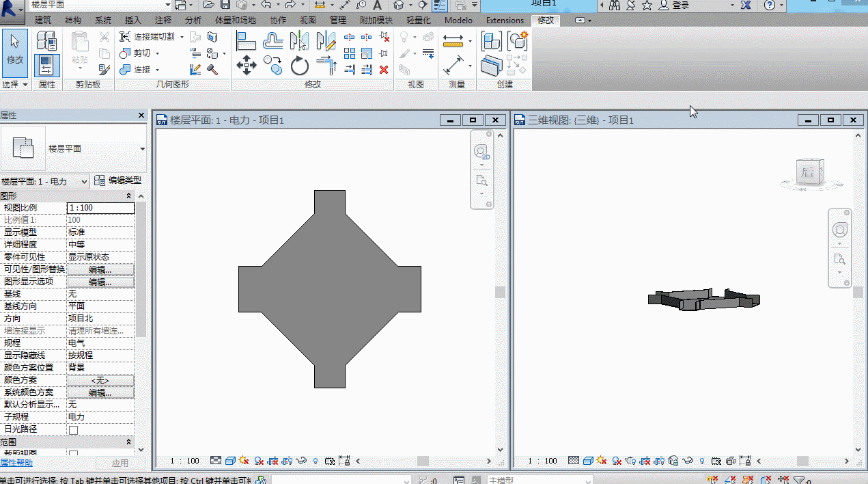Click the red Delete icon
Viewport: 868px width, 484px height.
point(384,69)
